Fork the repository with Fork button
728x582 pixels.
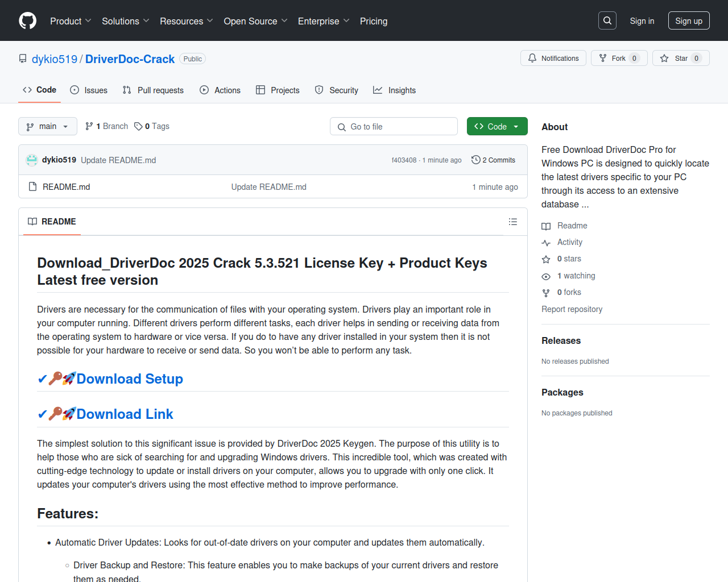pyautogui.click(x=619, y=58)
